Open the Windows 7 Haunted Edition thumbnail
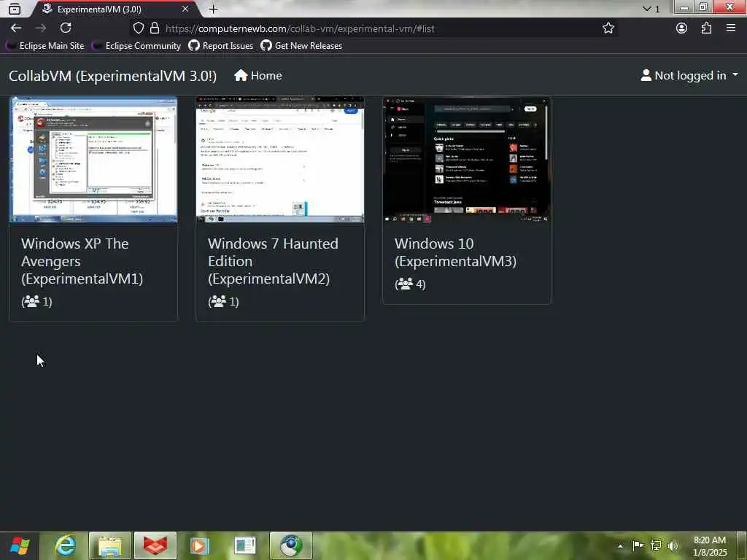Viewport: 747px width, 560px height. tap(280, 160)
